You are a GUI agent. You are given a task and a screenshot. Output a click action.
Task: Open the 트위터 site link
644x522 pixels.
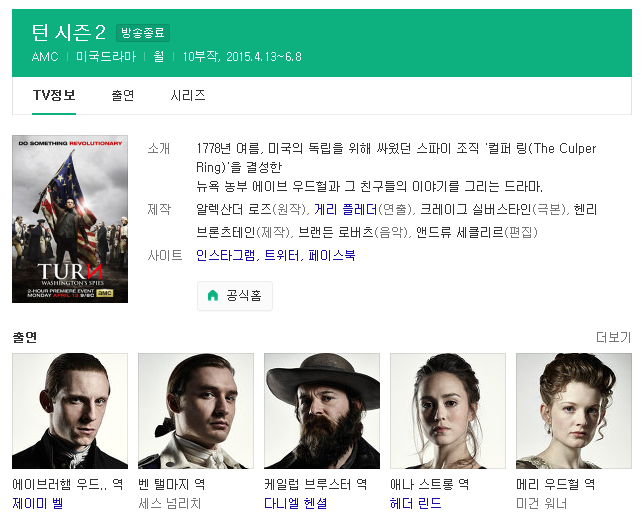pos(281,255)
